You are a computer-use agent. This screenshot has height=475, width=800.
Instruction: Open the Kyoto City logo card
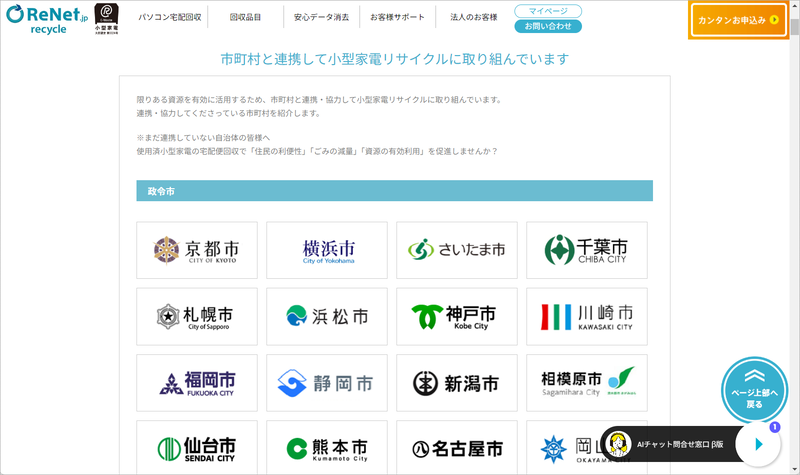click(197, 250)
